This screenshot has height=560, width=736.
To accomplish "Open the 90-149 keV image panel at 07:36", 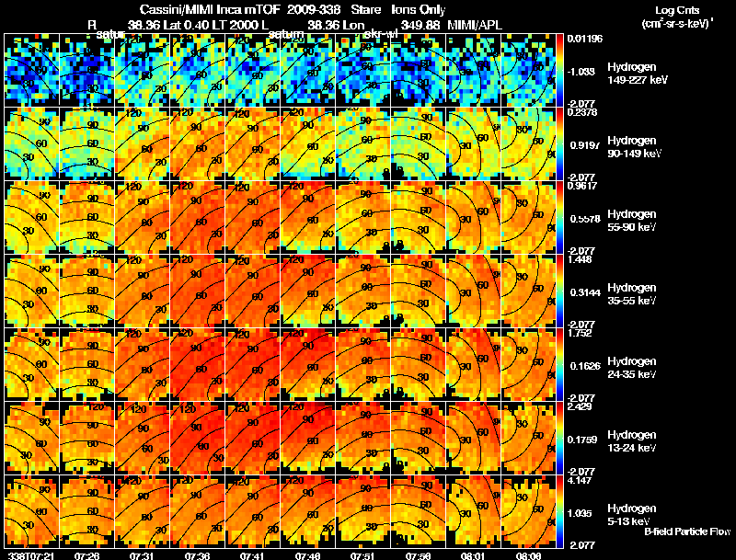I will (197, 143).
